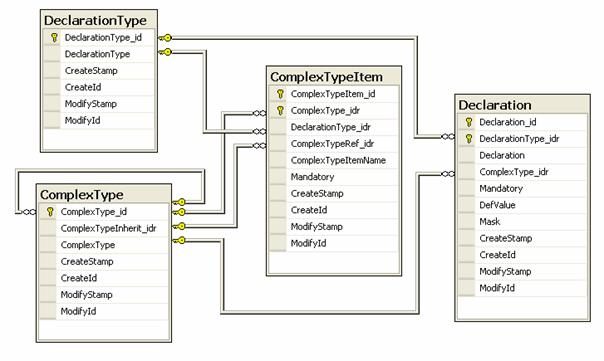Screen dimensions: 604x361
Task: Click the row selector beside Mandatory in ComplexTypeItem
Action: click(x=278, y=177)
